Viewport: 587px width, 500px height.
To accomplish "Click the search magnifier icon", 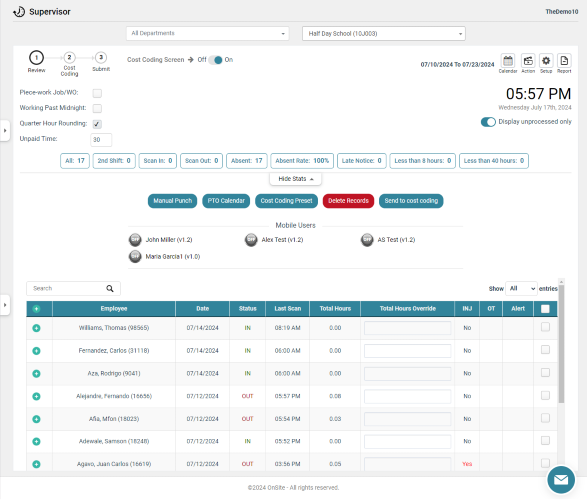I will (110, 289).
